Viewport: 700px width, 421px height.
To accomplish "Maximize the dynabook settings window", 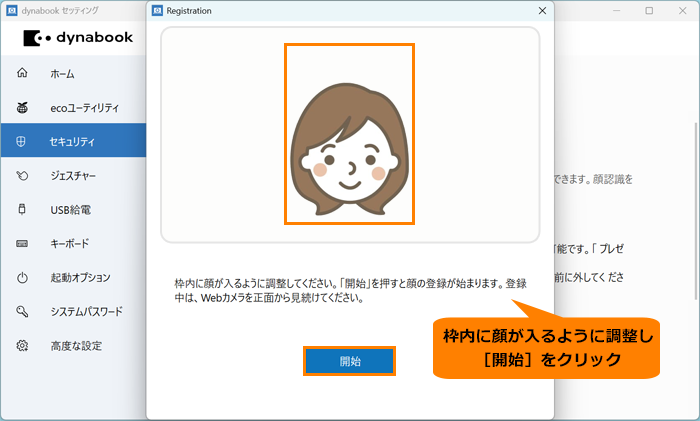I will [x=649, y=10].
